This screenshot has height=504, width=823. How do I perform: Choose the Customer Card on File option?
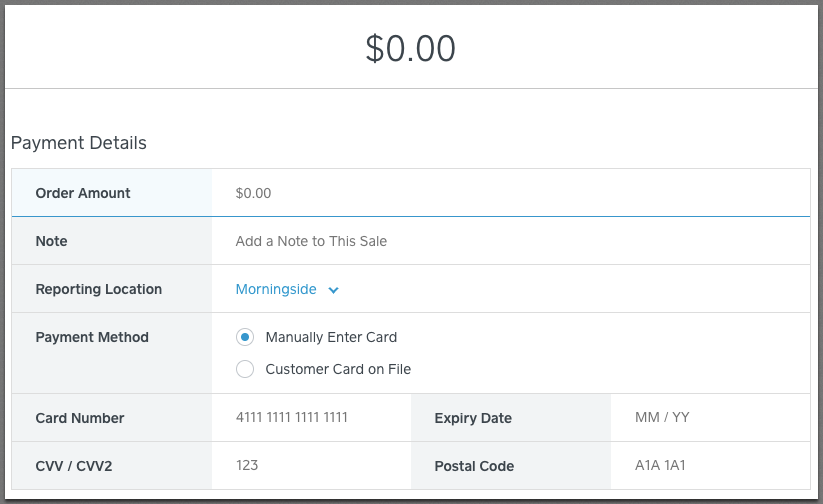[x=245, y=369]
